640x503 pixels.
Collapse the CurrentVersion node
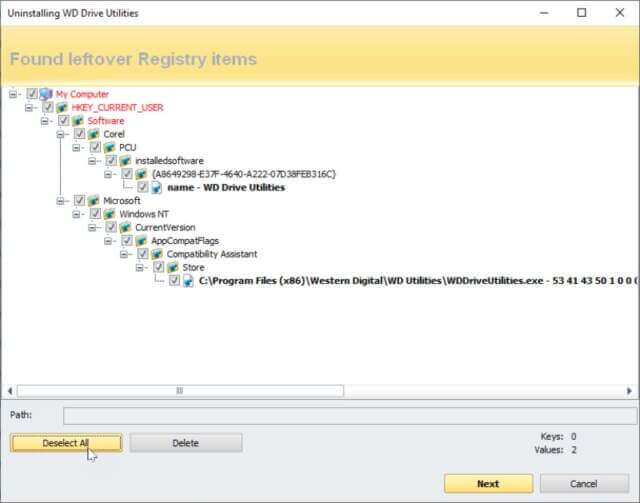(92, 228)
